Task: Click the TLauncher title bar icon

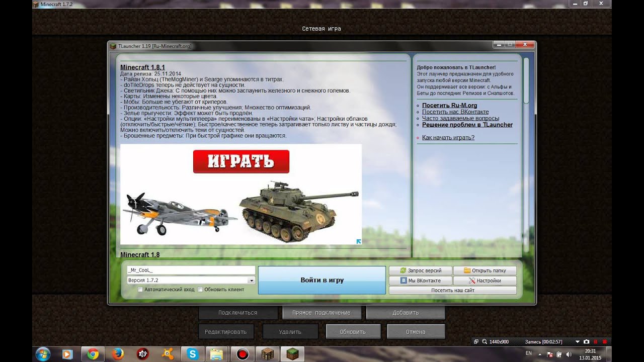Action: [x=114, y=46]
